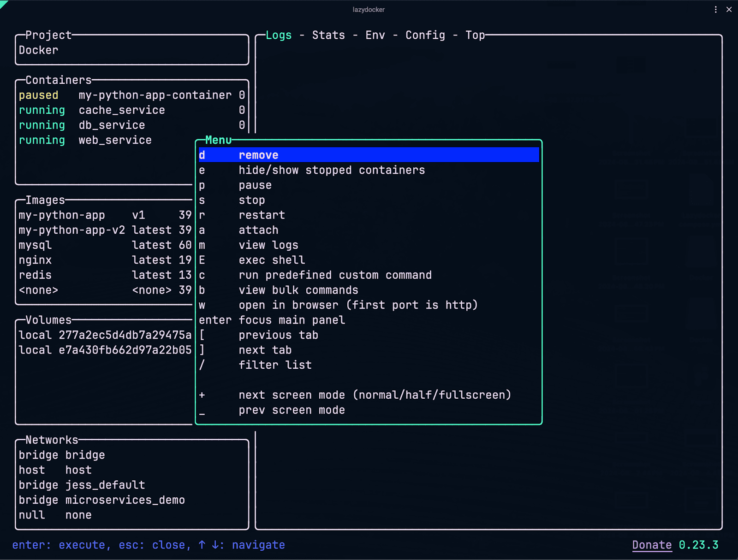Click the Donate link
This screenshot has width=738, height=560.
coord(651,545)
